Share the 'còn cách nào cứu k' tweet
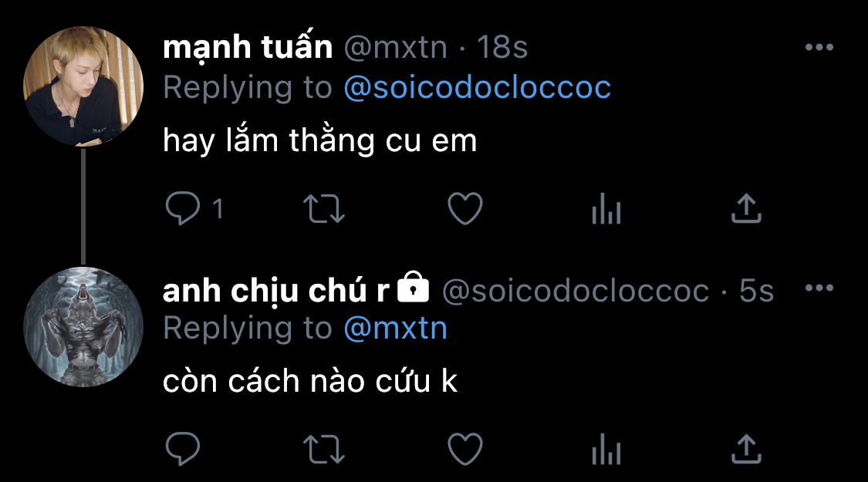Image resolution: width=868 pixels, height=482 pixels. click(x=746, y=448)
